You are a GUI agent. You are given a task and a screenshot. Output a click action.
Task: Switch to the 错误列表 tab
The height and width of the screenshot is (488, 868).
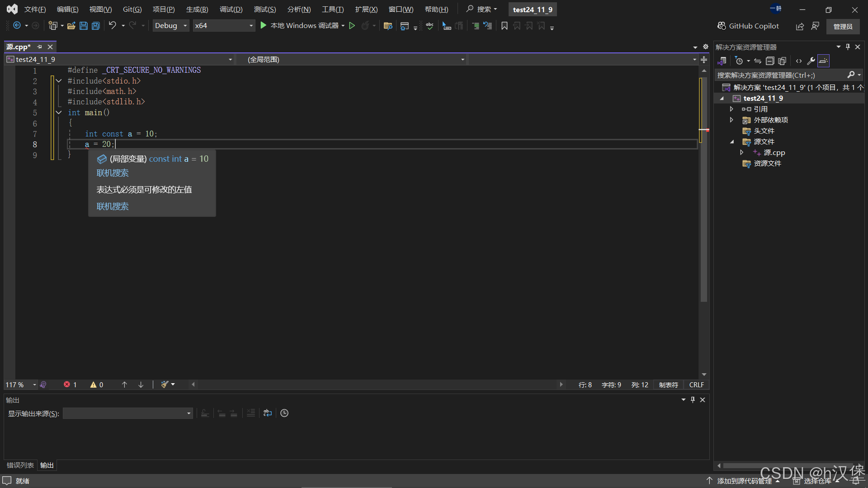tap(20, 465)
